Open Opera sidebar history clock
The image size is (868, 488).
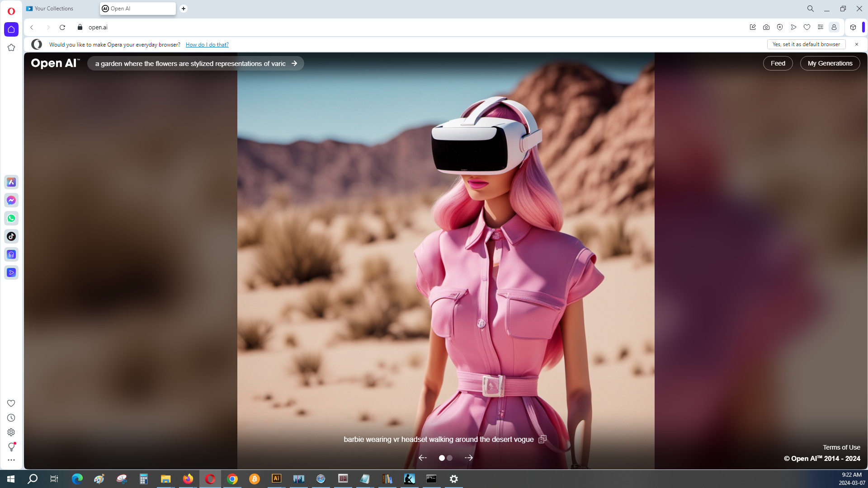coord(11,418)
